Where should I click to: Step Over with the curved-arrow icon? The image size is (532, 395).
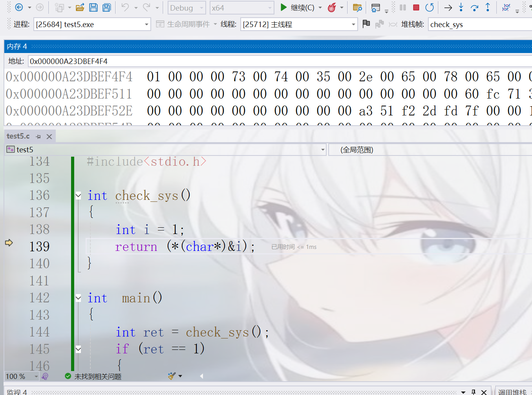pos(474,7)
